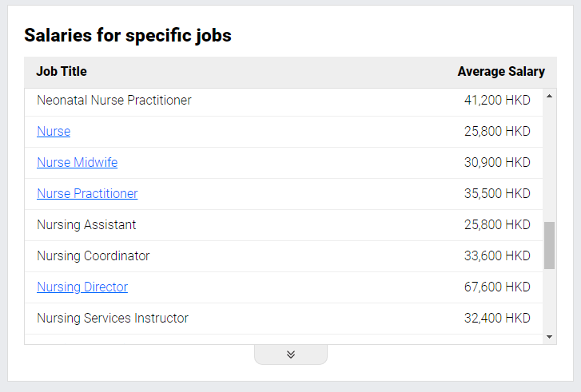Open the Nurse Practitioner link
The width and height of the screenshot is (581, 392).
pyautogui.click(x=87, y=193)
